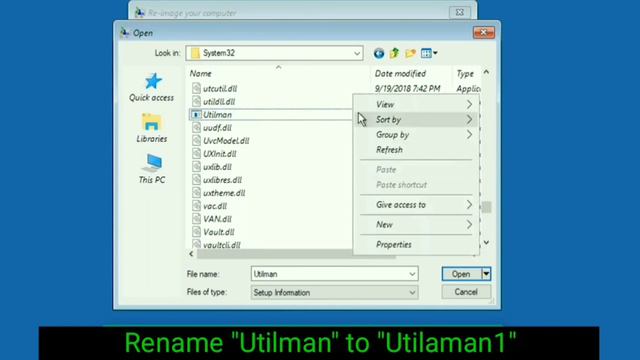The height and width of the screenshot is (360, 640).
Task: Close the Open dialog
Action: pos(484,32)
